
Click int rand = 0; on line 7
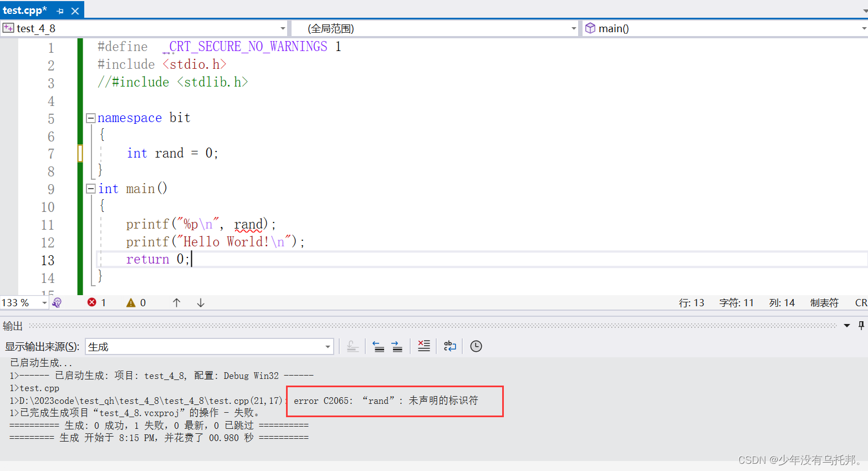[172, 153]
